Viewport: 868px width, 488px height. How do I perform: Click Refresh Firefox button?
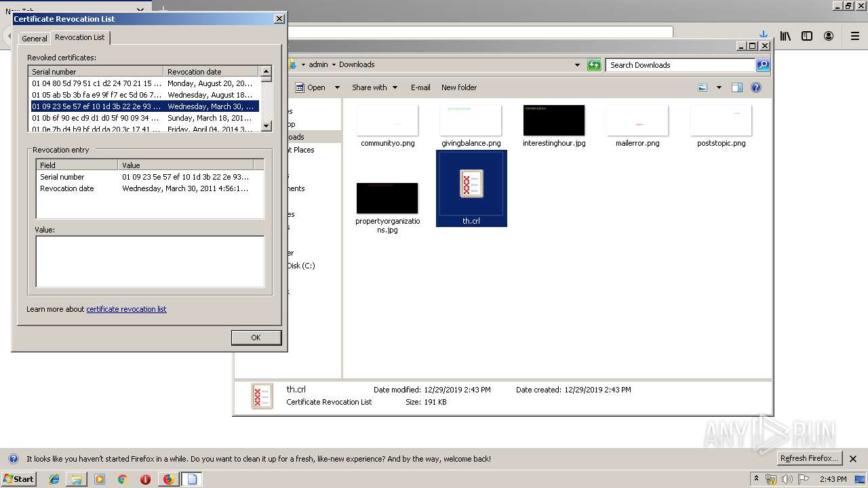click(x=809, y=458)
